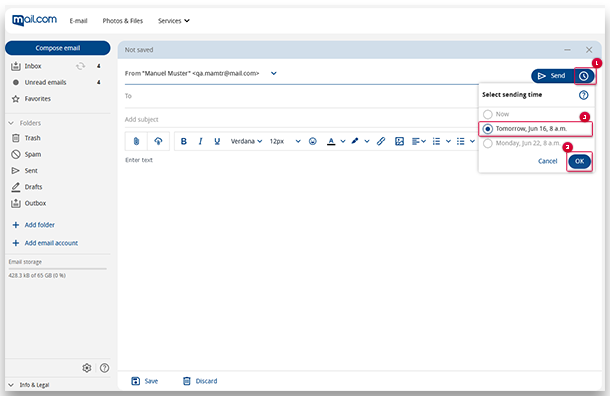Discard the email draft

click(x=200, y=381)
